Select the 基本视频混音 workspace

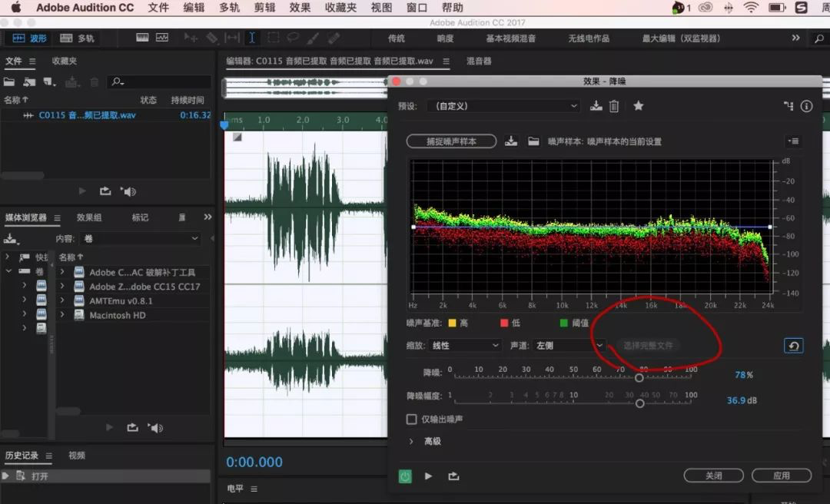(511, 38)
